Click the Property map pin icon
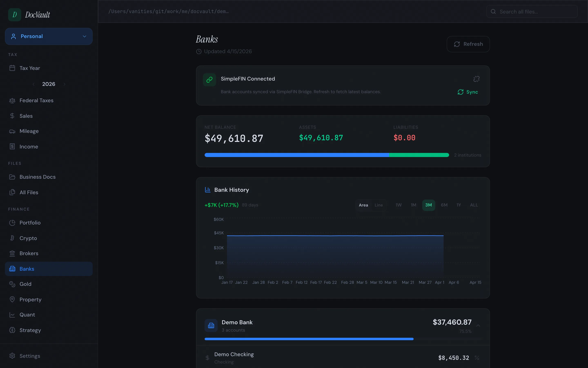This screenshot has height=368, width=588. click(x=12, y=299)
